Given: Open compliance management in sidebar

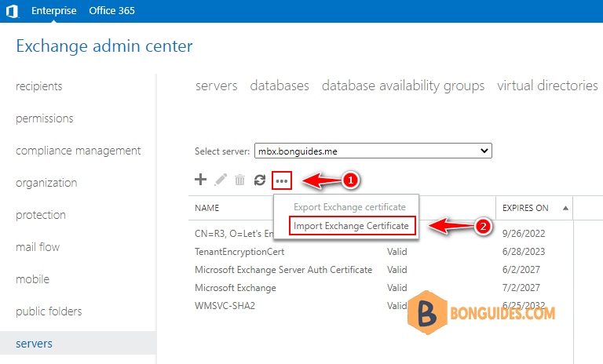Looking at the screenshot, I should (x=79, y=151).
